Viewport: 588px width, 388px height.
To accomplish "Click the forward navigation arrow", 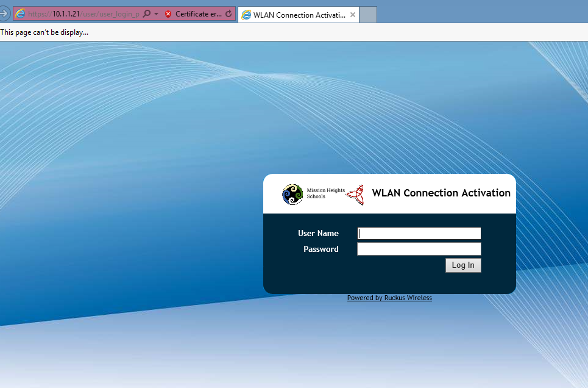I will click(x=4, y=13).
